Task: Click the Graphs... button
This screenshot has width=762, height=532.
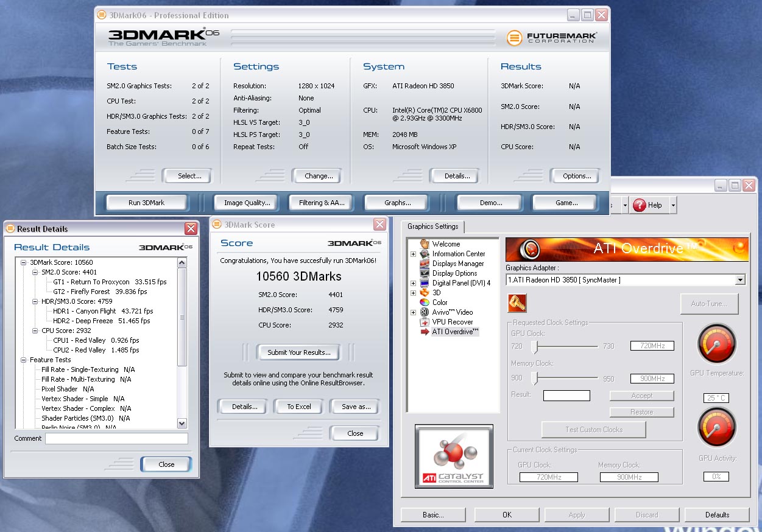Action: (x=398, y=203)
